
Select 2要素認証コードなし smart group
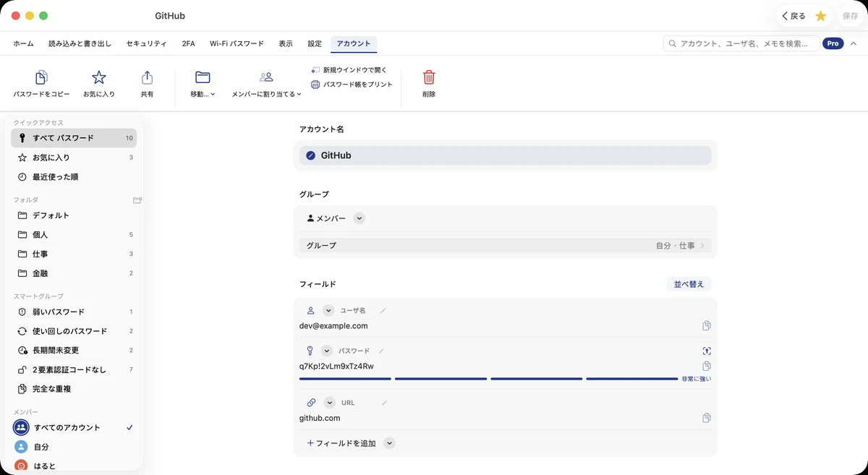(x=74, y=369)
